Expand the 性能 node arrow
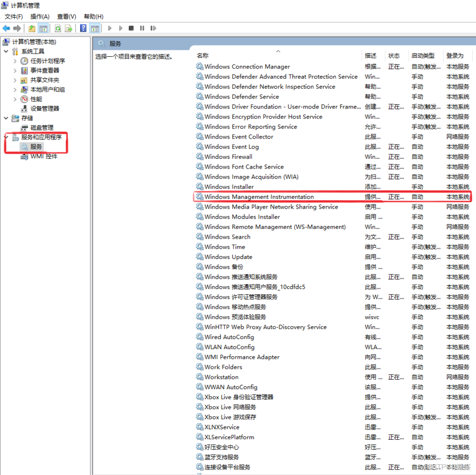476x475 pixels. click(x=15, y=99)
